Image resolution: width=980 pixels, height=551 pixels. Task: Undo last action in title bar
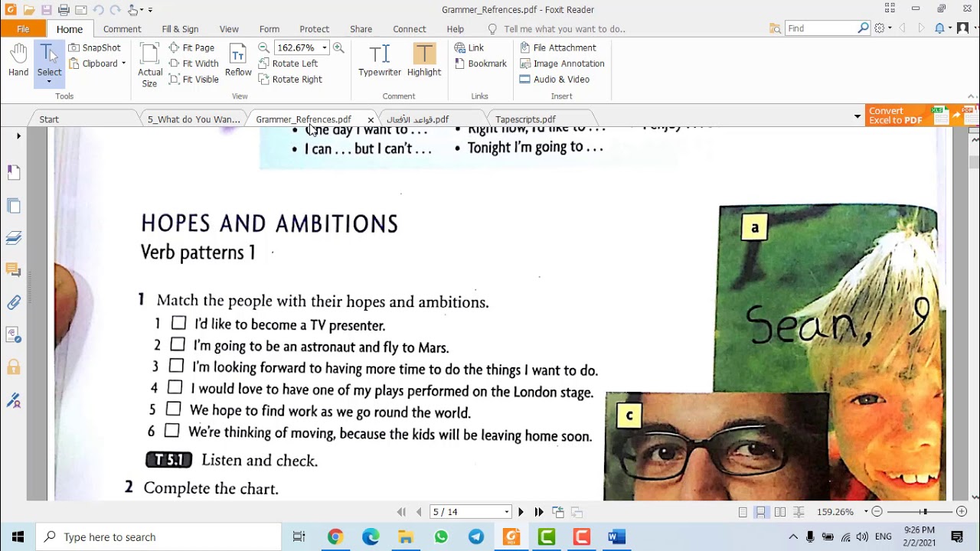98,10
